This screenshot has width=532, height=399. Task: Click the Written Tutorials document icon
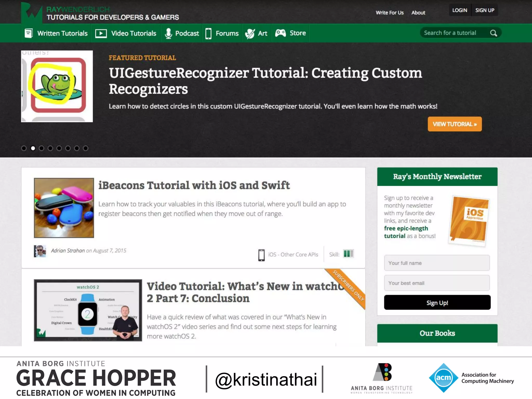pos(29,33)
